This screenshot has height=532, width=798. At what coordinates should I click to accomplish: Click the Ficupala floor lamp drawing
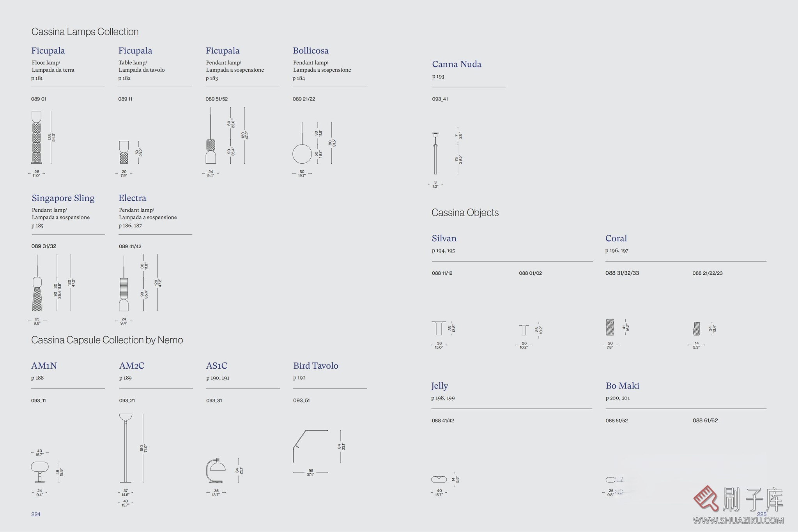point(36,137)
